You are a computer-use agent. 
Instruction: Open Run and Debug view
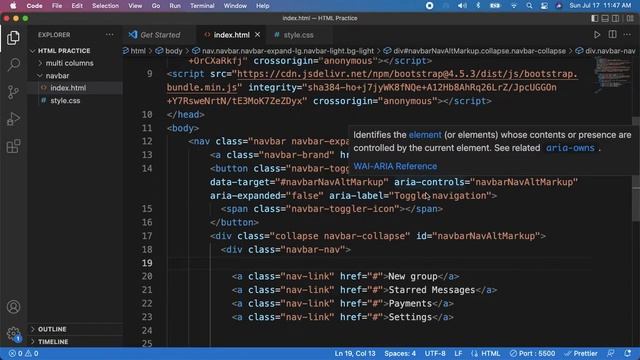tap(13, 119)
